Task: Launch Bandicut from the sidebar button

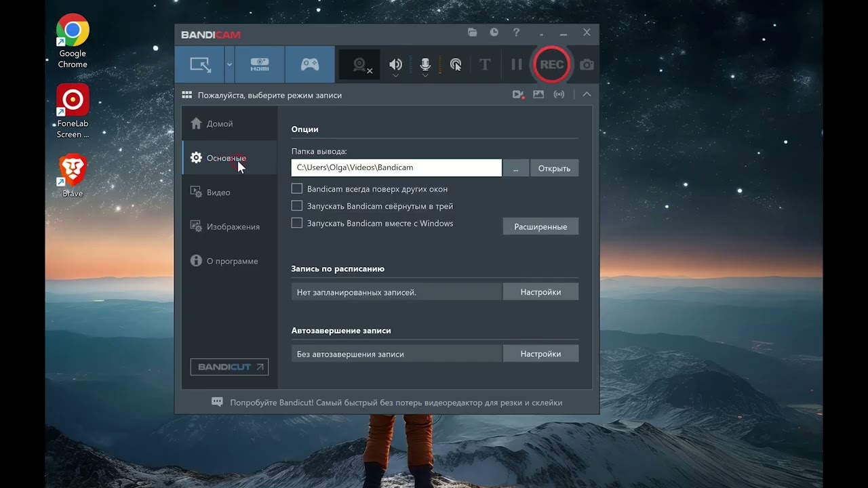Action: click(x=229, y=367)
